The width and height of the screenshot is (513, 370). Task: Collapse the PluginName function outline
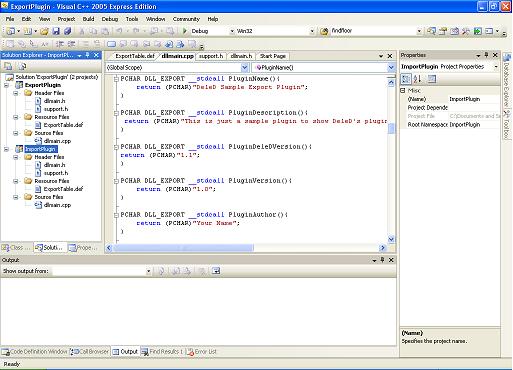click(116, 79)
